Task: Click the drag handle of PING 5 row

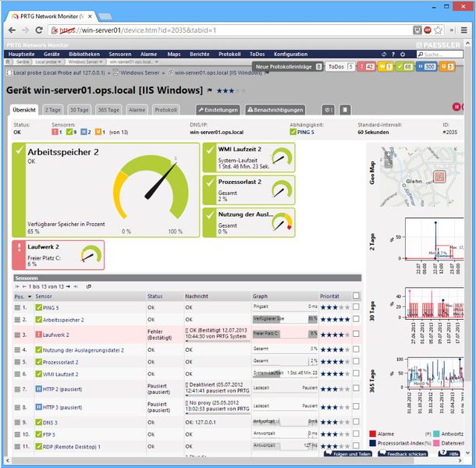Action: (17, 307)
